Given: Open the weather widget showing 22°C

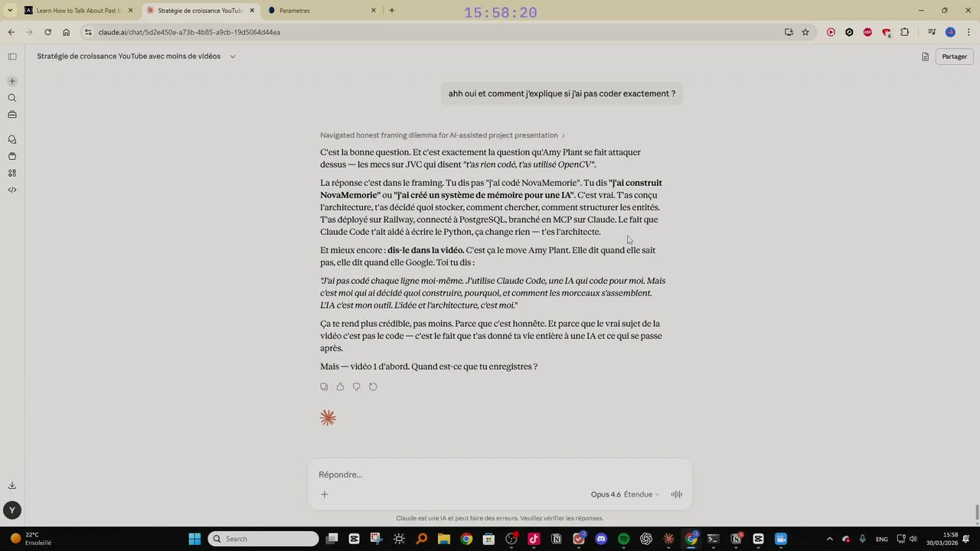Looking at the screenshot, I should click(31, 539).
